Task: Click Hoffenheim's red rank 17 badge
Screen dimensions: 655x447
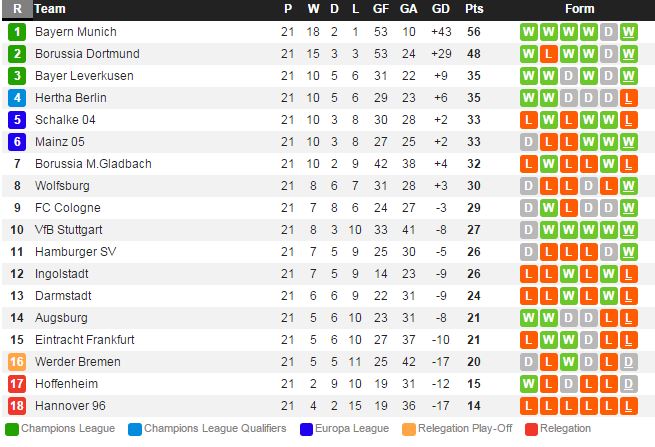Action: (x=17, y=384)
